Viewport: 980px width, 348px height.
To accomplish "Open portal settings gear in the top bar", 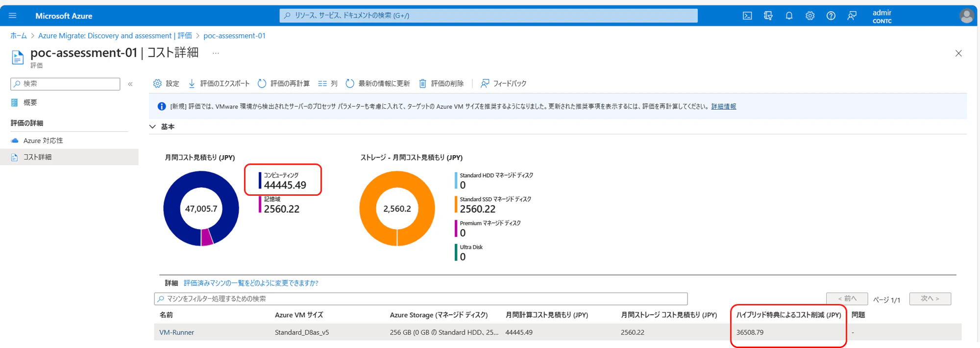I will click(810, 16).
